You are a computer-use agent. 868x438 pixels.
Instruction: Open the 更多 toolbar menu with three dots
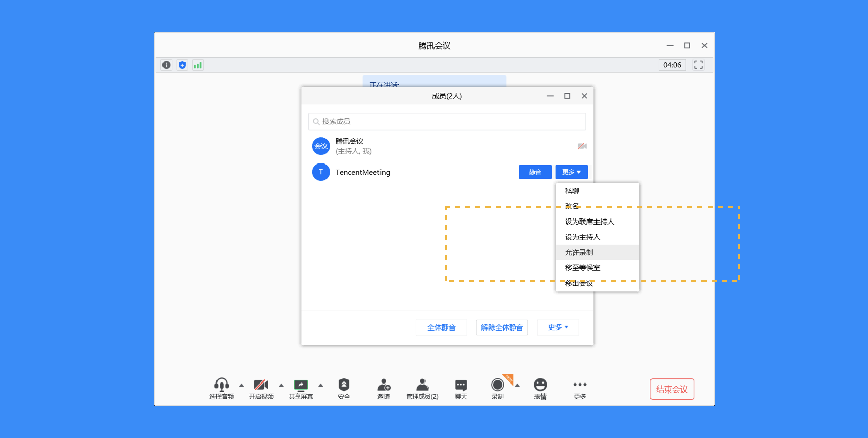point(580,389)
